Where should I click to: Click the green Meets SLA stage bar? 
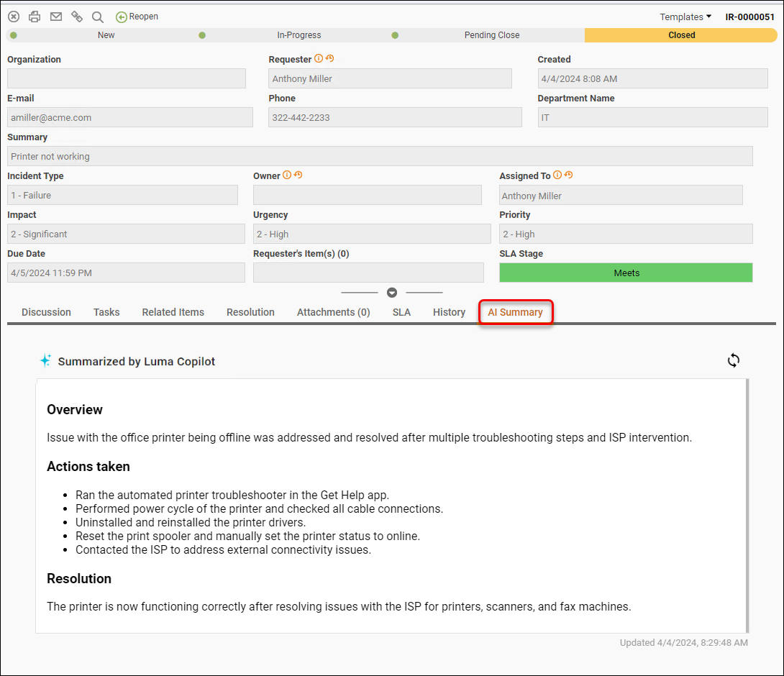pos(626,273)
